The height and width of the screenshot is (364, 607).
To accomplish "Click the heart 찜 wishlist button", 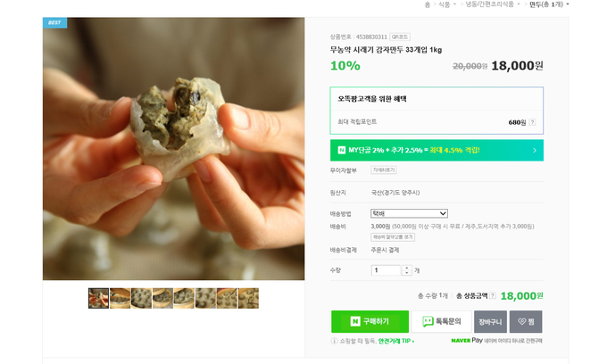I will [526, 321].
